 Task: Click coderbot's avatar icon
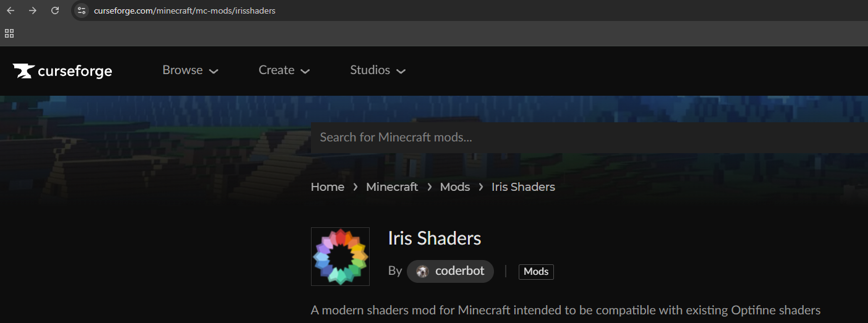pyautogui.click(x=423, y=271)
